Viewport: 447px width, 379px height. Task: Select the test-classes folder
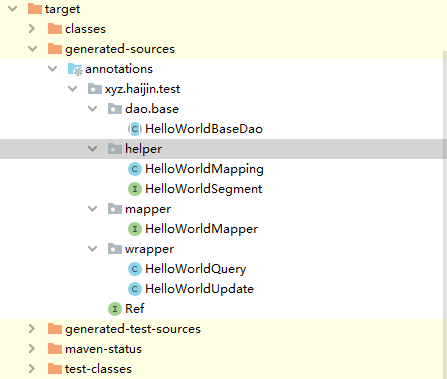pyautogui.click(x=98, y=369)
